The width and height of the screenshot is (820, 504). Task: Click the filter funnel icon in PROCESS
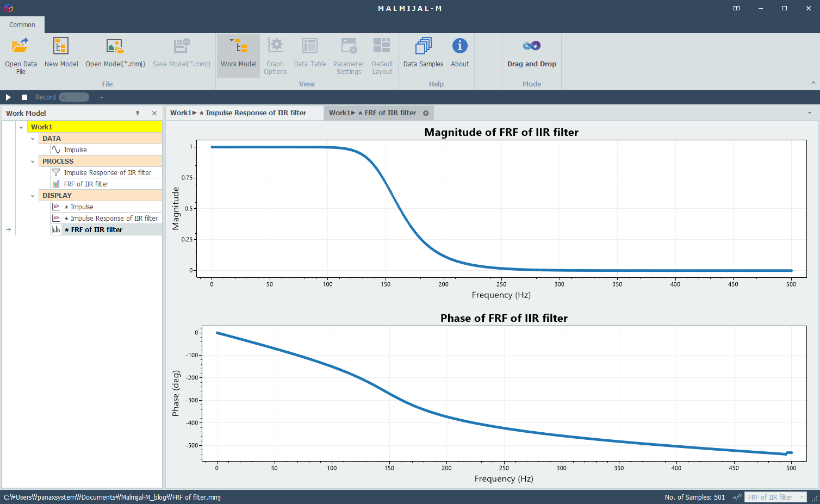(56, 172)
